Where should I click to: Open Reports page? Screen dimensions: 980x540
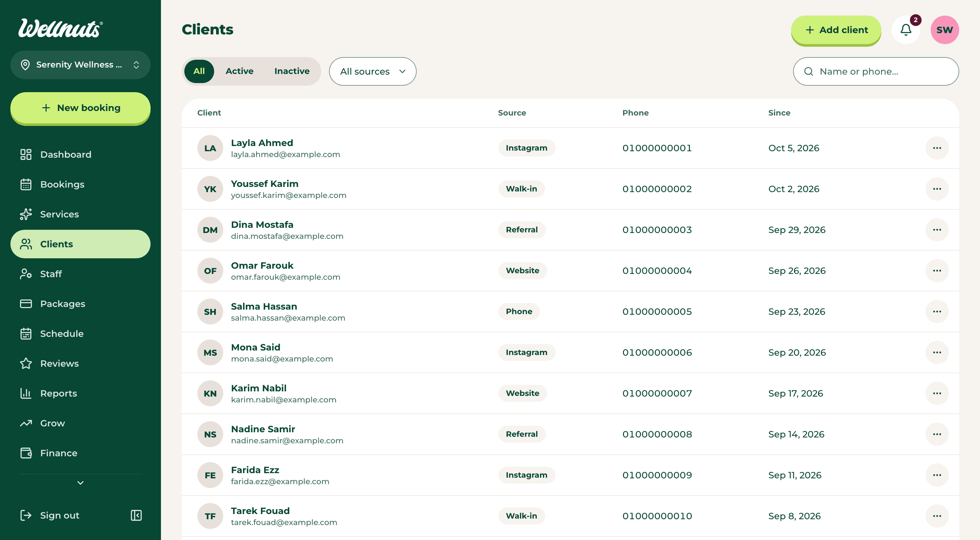[80, 394]
